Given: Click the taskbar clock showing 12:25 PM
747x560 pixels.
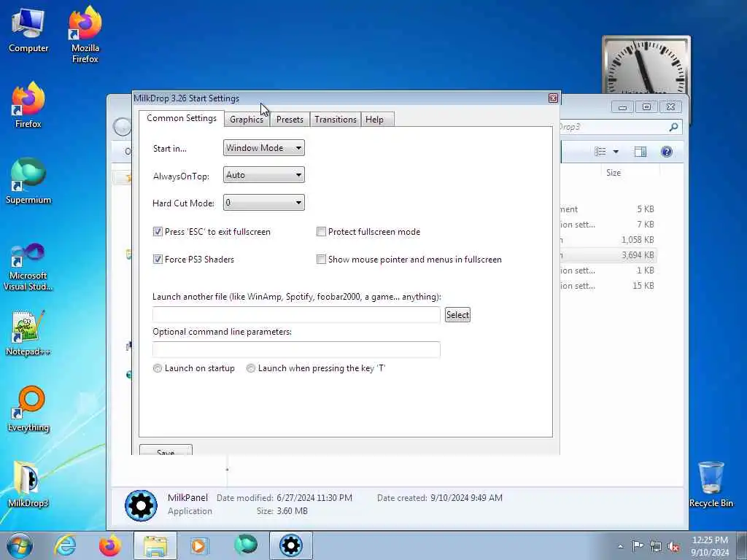Looking at the screenshot, I should (710, 545).
